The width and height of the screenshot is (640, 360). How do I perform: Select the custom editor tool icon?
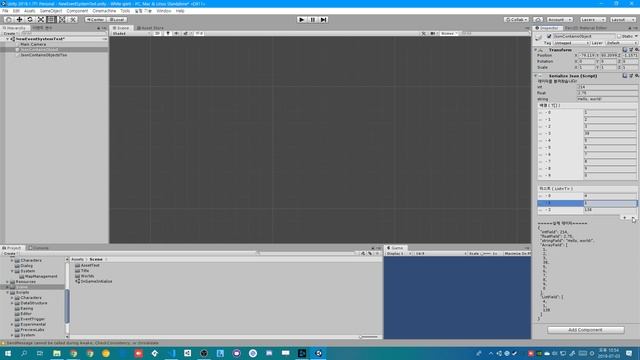[72, 20]
